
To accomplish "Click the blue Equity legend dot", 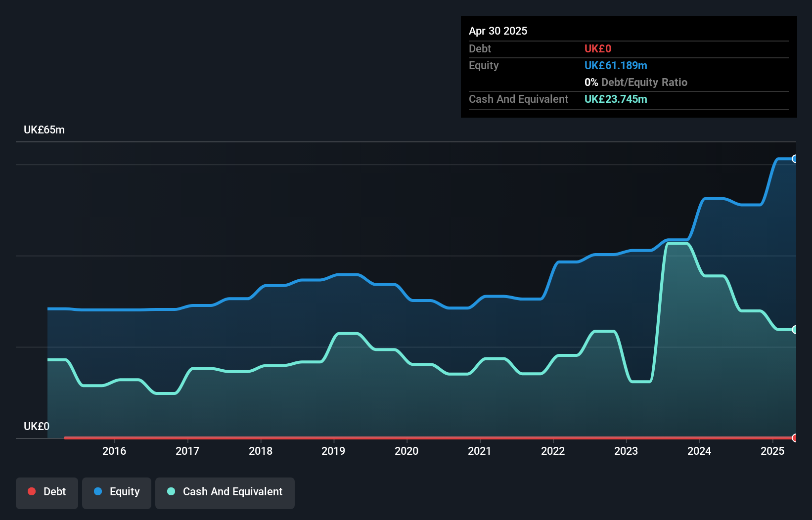I will pos(98,491).
